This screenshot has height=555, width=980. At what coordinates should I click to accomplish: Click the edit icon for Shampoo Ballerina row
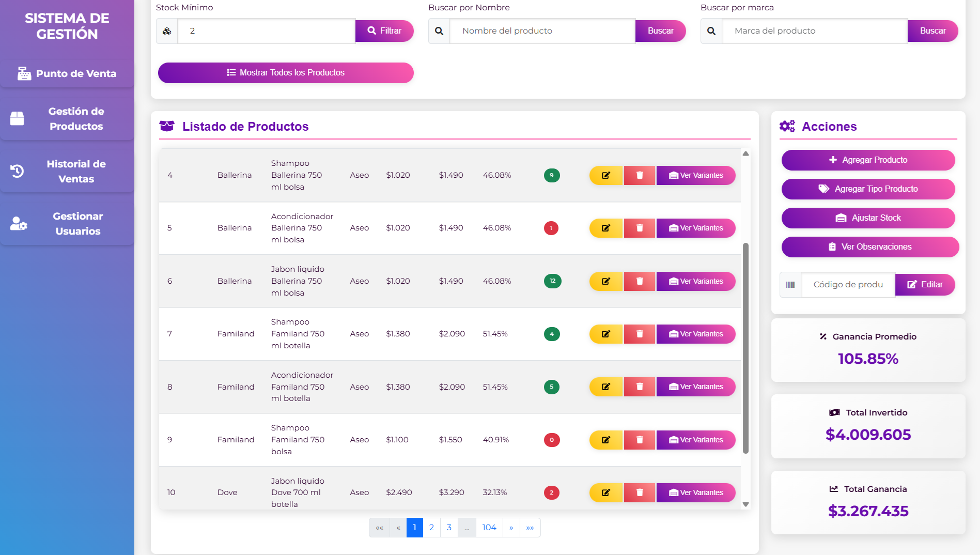(606, 175)
